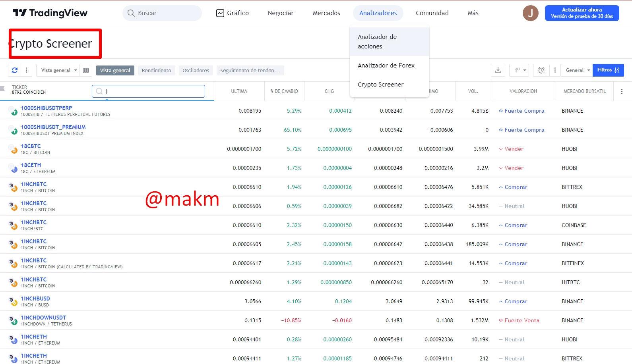Click the search magnifier in ticker field
This screenshot has height=364, width=632.
point(99,91)
